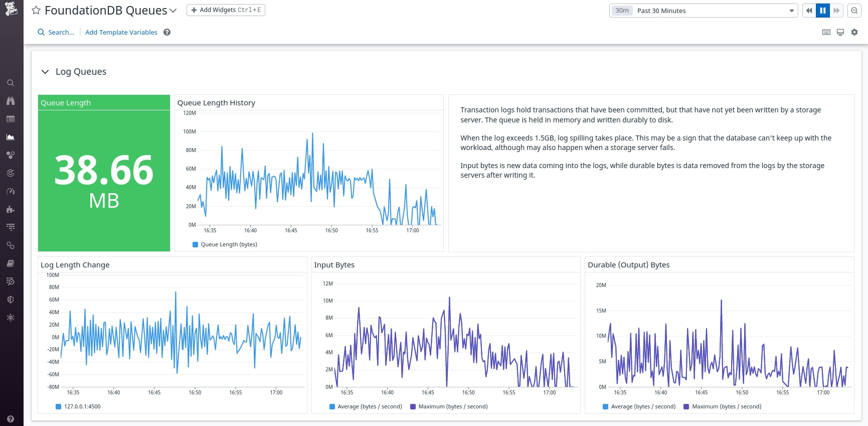The width and height of the screenshot is (868, 426).
Task: Open the Dashboards area-chart icon in the sidebar
Action: [x=11, y=137]
